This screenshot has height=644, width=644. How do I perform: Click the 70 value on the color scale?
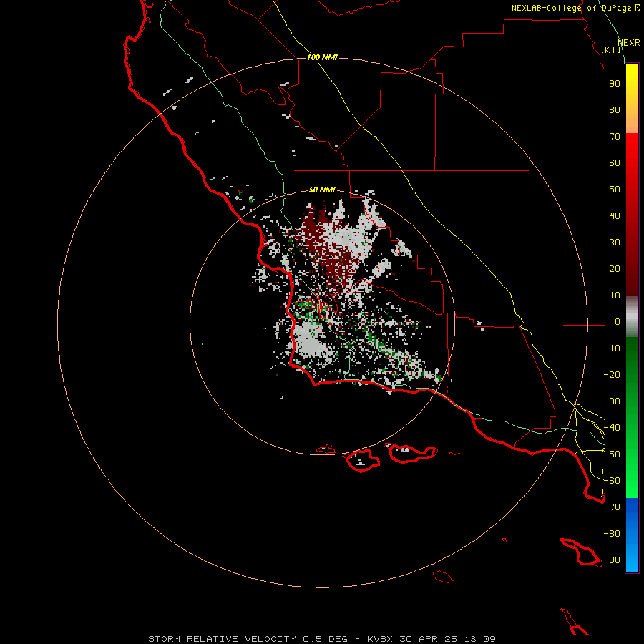coord(615,137)
